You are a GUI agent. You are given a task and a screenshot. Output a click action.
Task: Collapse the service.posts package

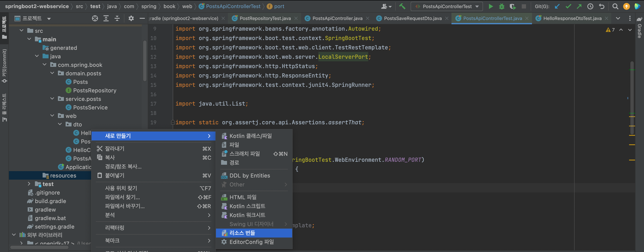(52, 99)
